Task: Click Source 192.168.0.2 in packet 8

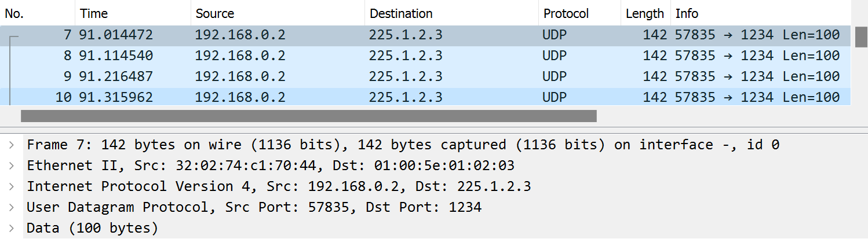Action: [240, 56]
